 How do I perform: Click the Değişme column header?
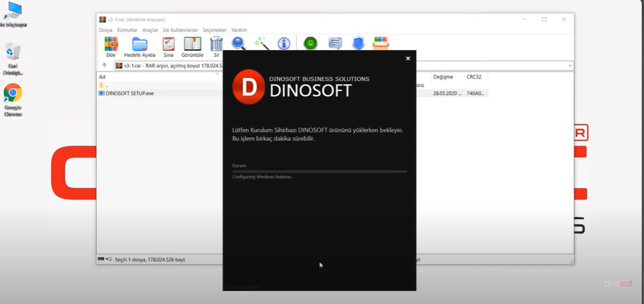(443, 77)
